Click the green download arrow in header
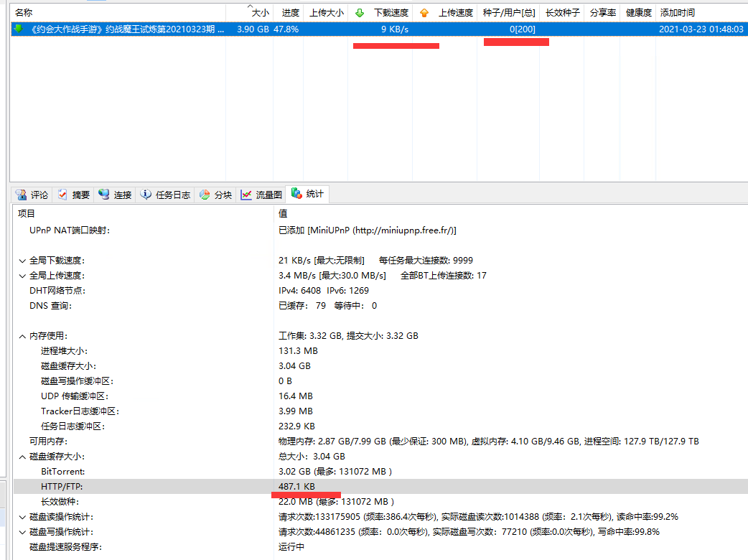Image resolution: width=748 pixels, height=560 pixels. tap(360, 13)
